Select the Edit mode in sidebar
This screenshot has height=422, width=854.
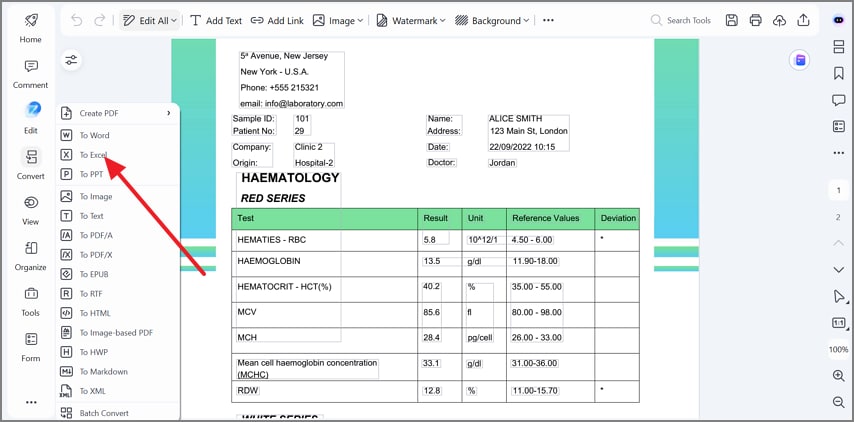pos(30,118)
